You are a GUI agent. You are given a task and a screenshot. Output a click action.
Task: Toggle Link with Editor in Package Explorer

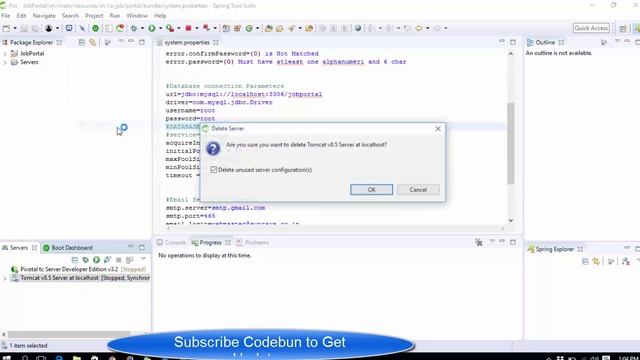93,42
